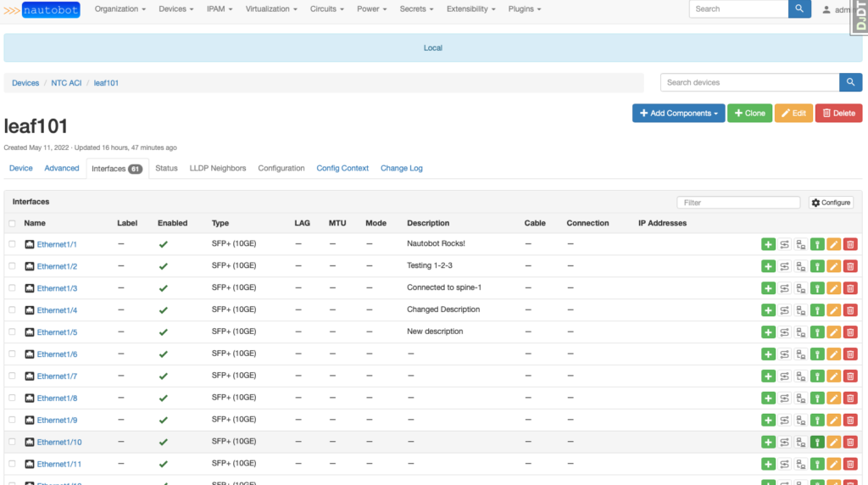Click the NTC ACI breadcrumb link

click(66, 83)
